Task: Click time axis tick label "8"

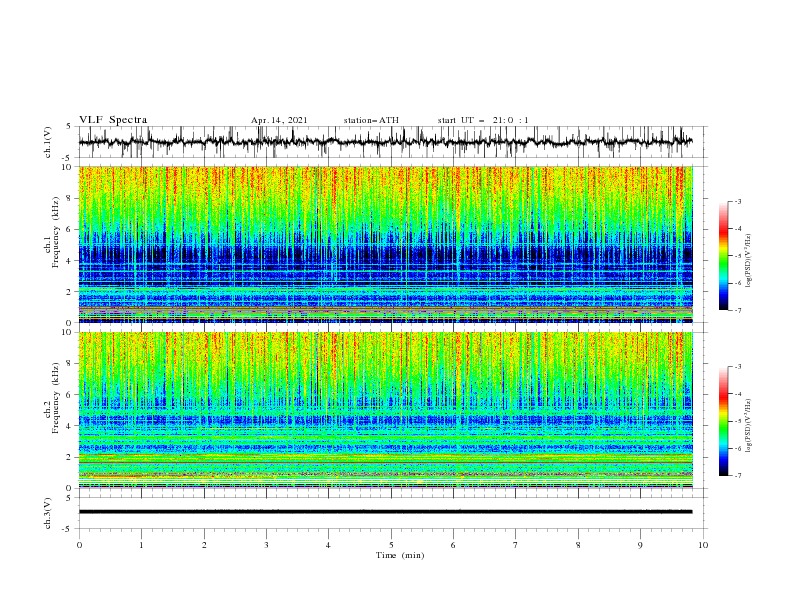Action: (x=578, y=545)
